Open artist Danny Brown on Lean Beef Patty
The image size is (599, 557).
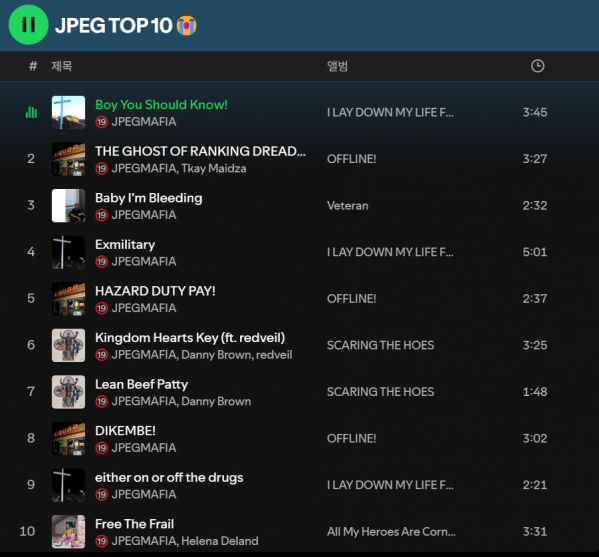216,402
